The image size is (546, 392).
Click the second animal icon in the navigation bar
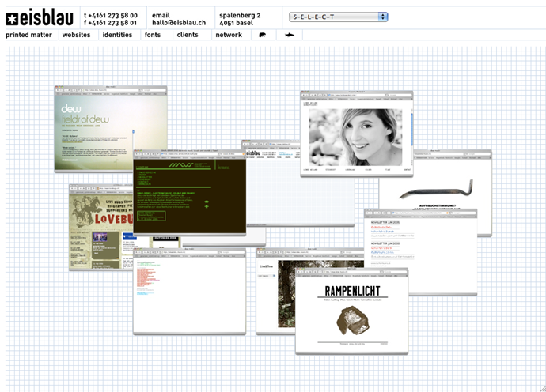tap(290, 35)
